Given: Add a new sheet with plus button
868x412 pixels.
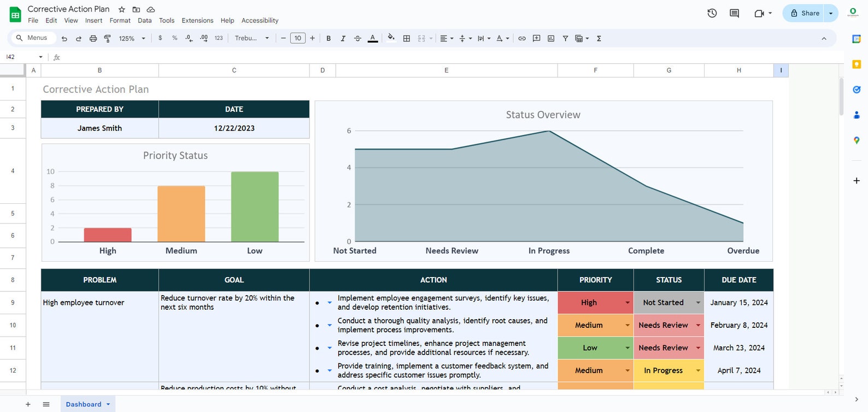Looking at the screenshot, I should click(x=28, y=404).
